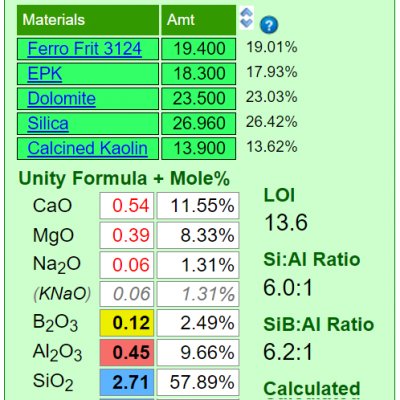Click the Materials column header
The height and width of the screenshot is (400, 400).
tap(88, 20)
